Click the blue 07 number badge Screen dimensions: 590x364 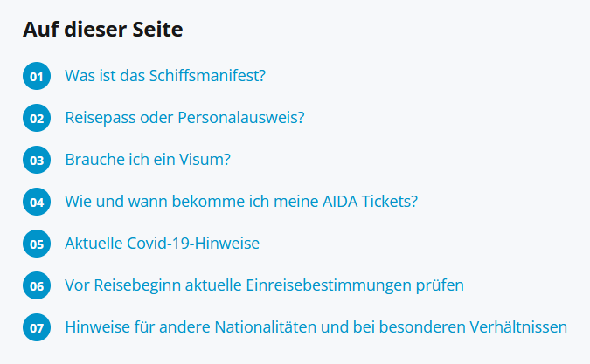point(37,328)
